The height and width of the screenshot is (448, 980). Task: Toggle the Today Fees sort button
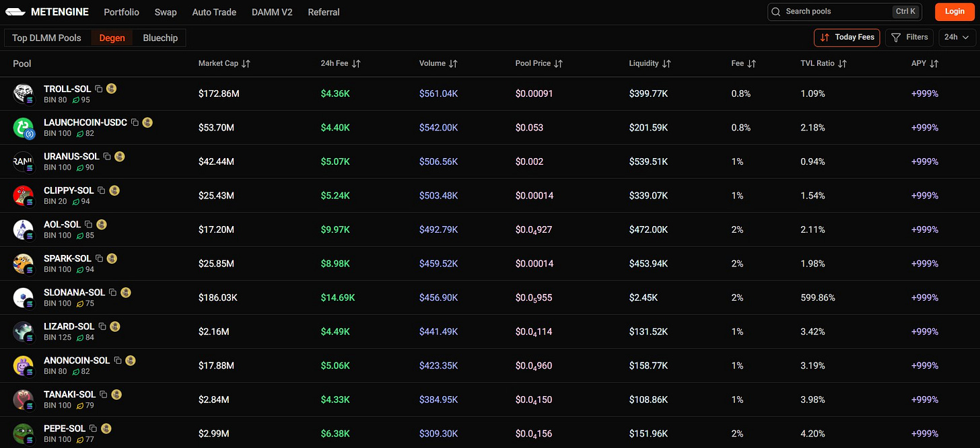point(847,37)
